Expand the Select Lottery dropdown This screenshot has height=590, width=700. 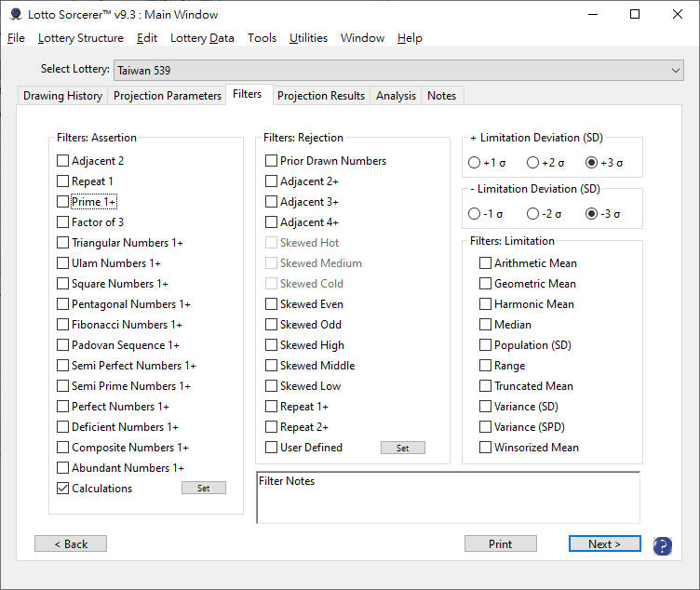pos(676,70)
